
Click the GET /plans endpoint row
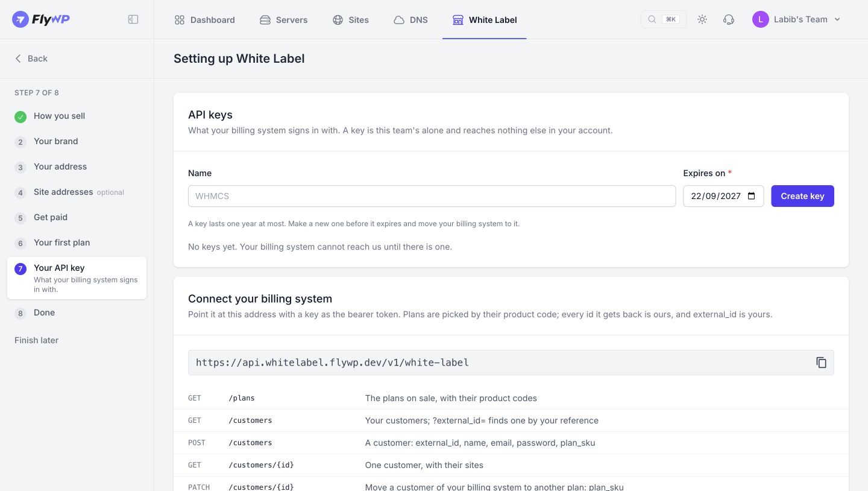(x=511, y=398)
